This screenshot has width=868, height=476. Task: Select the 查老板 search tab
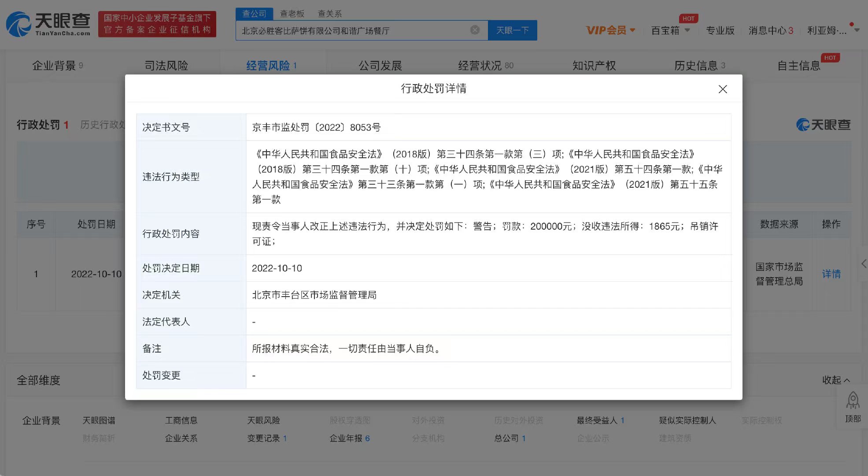[292, 14]
